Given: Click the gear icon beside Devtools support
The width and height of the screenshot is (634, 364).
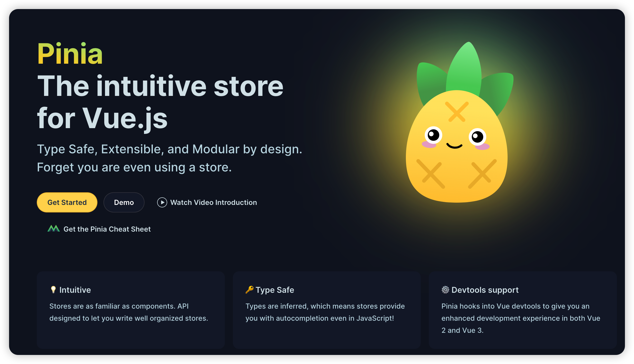Looking at the screenshot, I should 445,290.
